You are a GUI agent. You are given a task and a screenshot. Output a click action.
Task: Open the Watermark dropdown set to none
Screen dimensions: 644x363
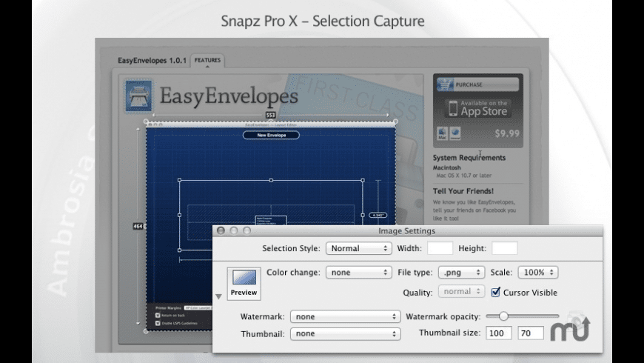(346, 316)
